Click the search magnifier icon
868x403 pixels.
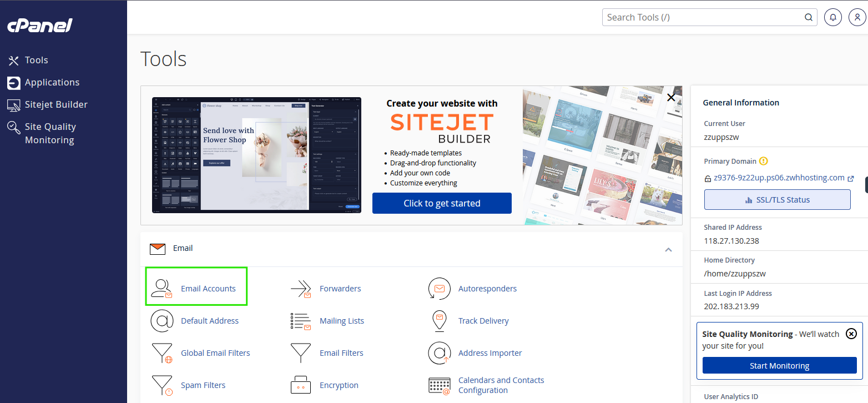click(x=809, y=17)
